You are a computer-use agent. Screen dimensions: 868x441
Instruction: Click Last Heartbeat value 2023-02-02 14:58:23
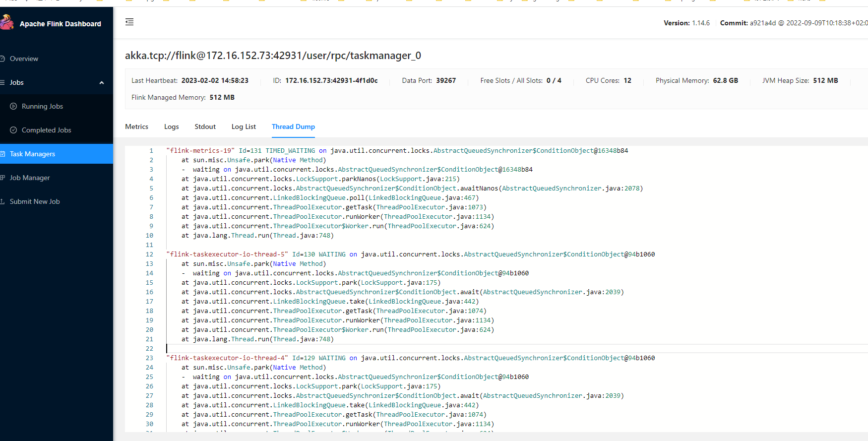pos(215,80)
